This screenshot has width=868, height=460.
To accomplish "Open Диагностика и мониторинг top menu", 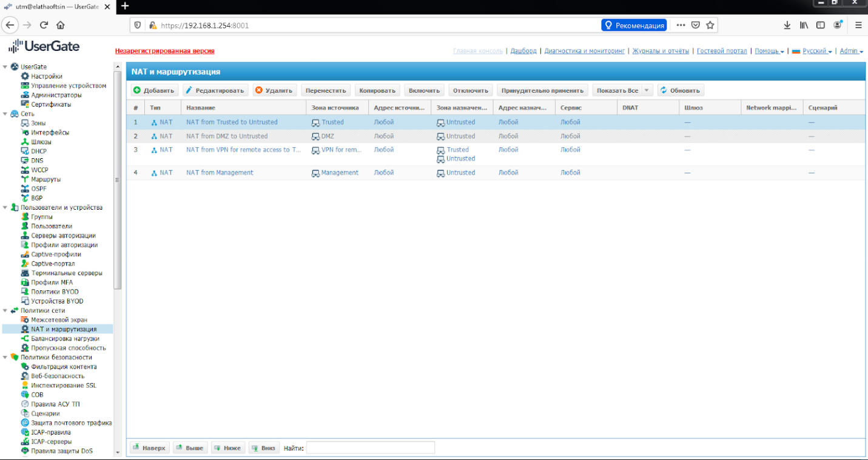I will click(584, 51).
